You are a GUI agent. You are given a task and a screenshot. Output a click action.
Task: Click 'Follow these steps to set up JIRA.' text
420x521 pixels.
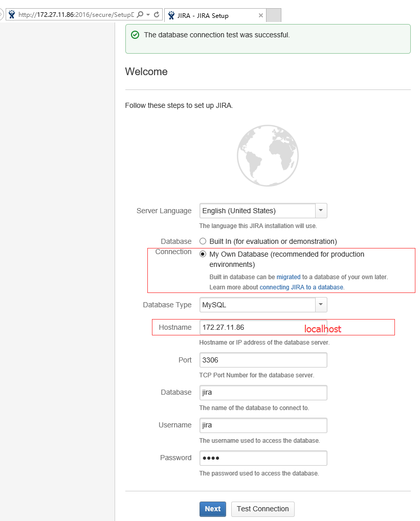tap(179, 105)
